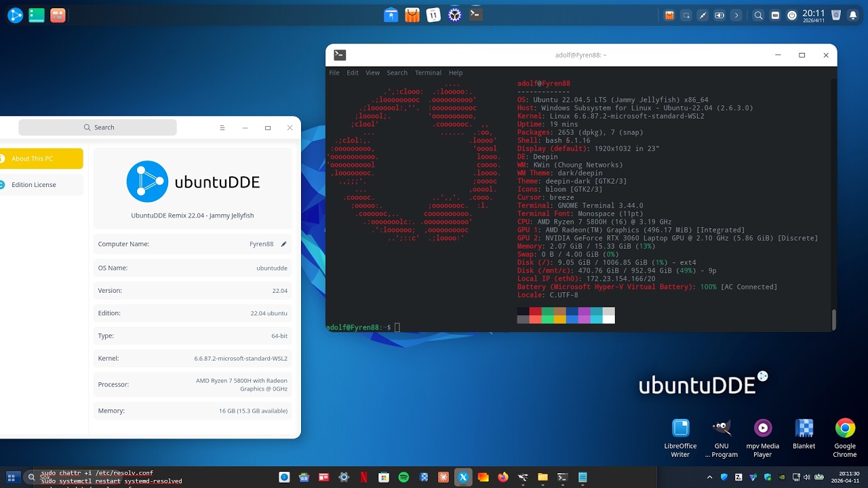Screen dimensions: 868x488
Task: Open the mpv Media Player desktop icon
Action: point(763,438)
